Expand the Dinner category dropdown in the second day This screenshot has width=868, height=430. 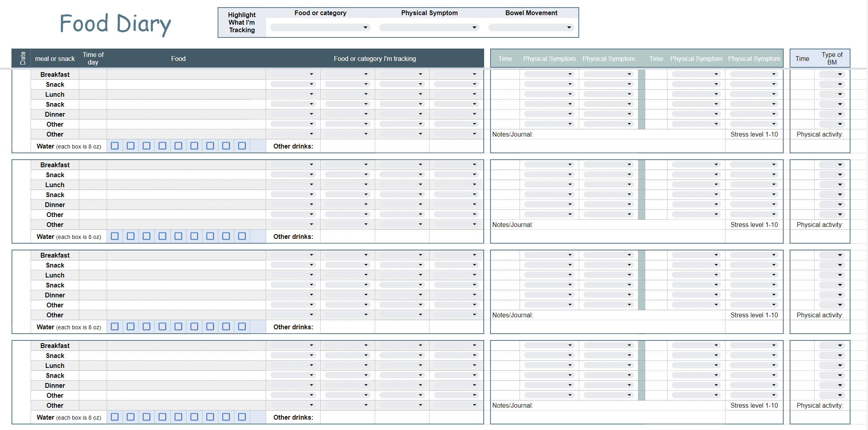[292, 204]
